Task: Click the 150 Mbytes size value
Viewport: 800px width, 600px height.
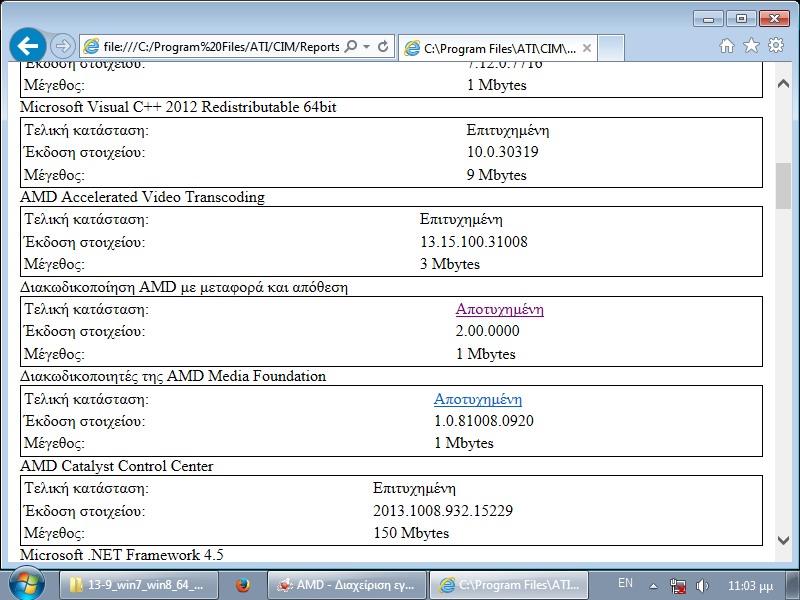Action: coord(411,533)
